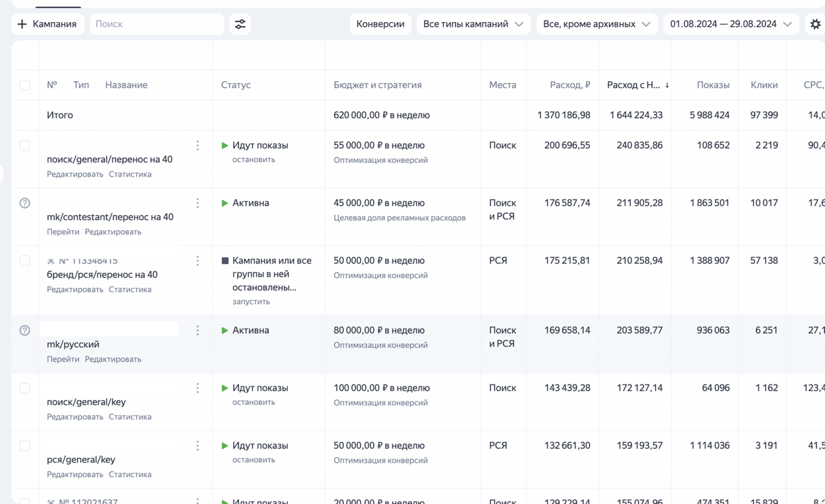The height and width of the screenshot is (504, 825).
Task: Open the table settings gear icon
Action: tap(815, 24)
